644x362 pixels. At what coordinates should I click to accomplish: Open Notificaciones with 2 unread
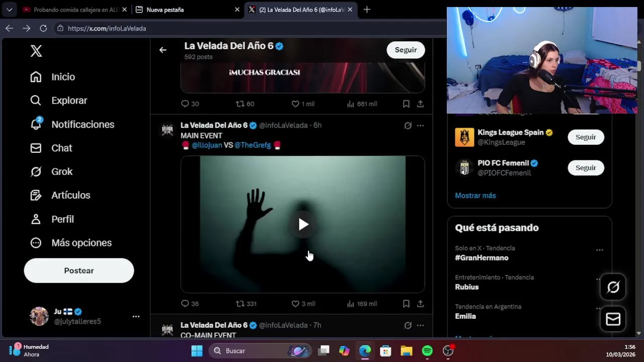coord(72,124)
